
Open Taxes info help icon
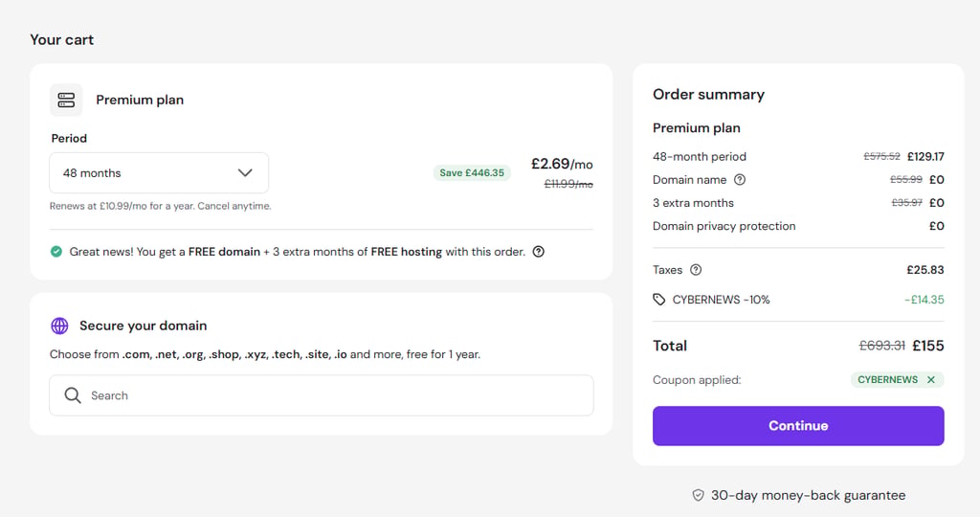point(696,270)
